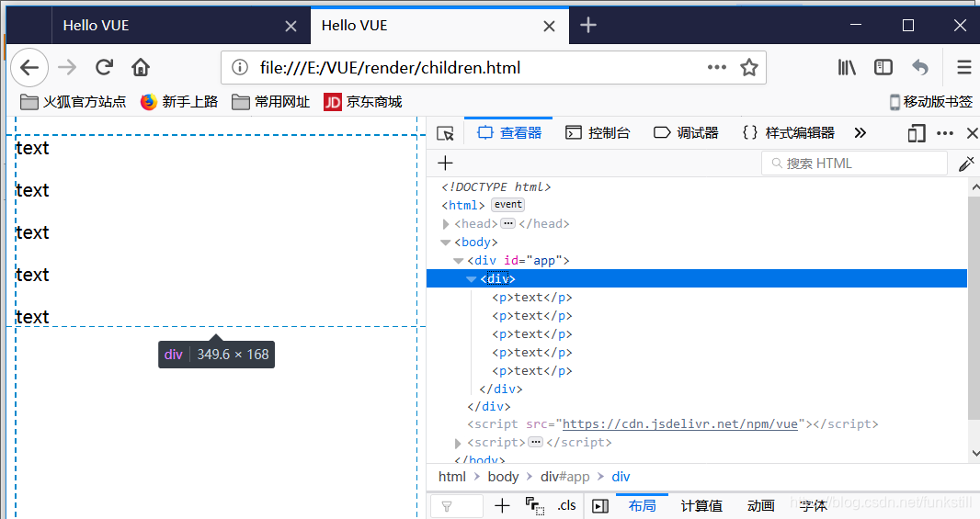
Task: Open the Library panel
Action: click(x=847, y=67)
